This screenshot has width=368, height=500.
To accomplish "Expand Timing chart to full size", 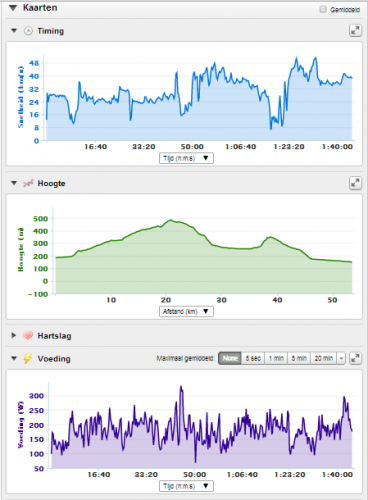I will pyautogui.click(x=355, y=30).
